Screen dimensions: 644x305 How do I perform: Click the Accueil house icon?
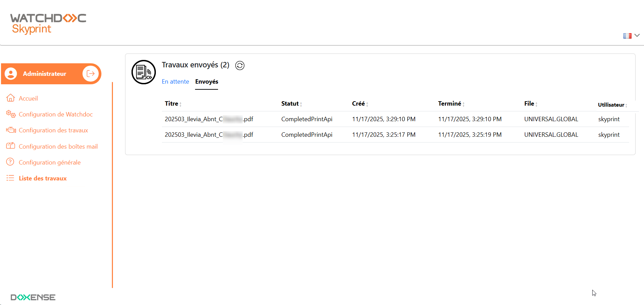pyautogui.click(x=10, y=98)
